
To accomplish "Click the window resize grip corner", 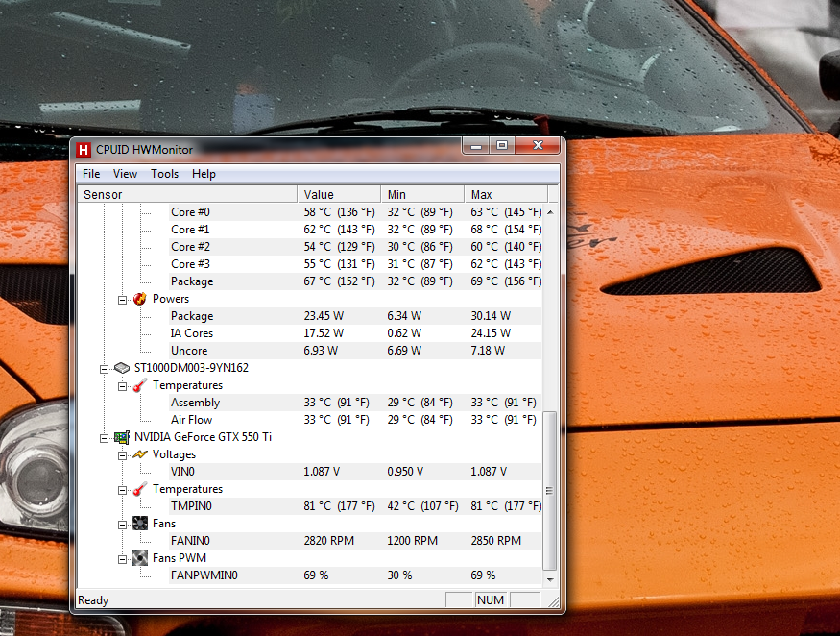I will coord(553,601).
